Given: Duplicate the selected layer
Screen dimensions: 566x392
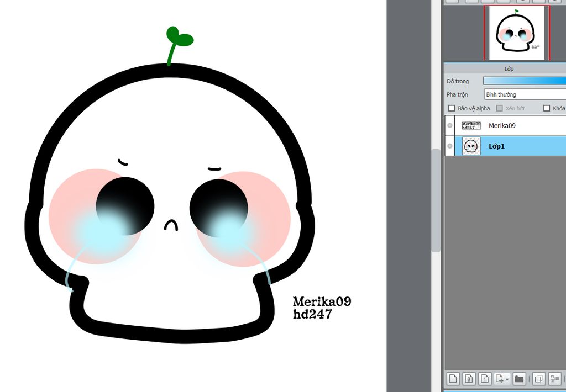Looking at the screenshot, I should [x=538, y=379].
